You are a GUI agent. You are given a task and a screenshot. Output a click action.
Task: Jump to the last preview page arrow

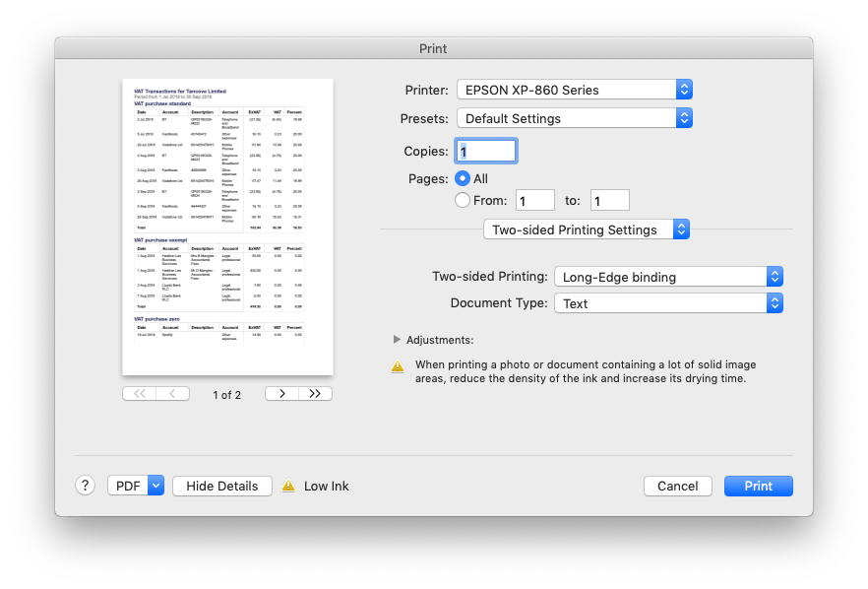click(315, 392)
